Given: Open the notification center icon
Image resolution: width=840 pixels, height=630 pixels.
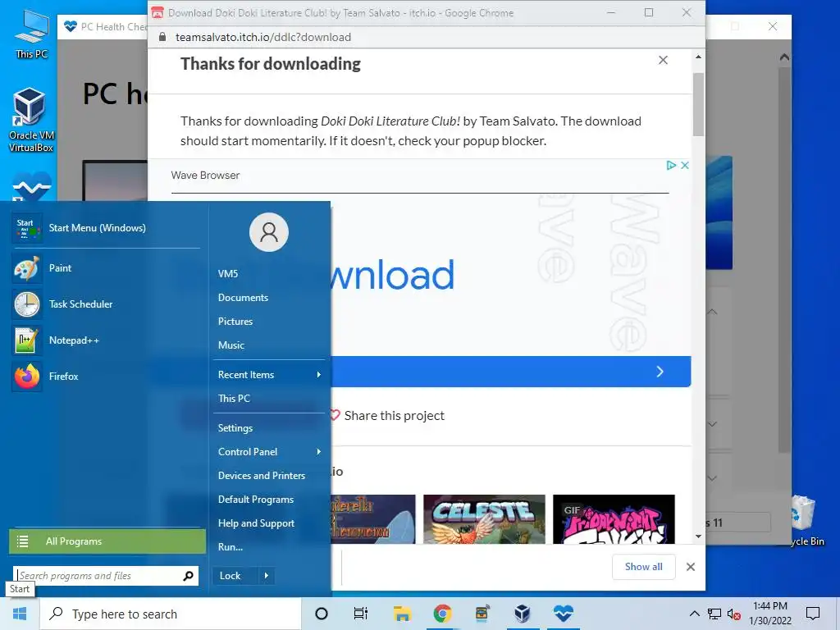Looking at the screenshot, I should tap(813, 614).
